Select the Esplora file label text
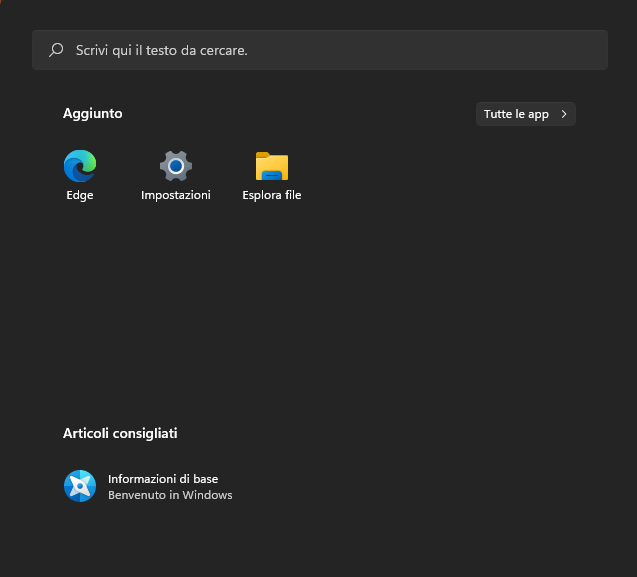This screenshot has width=637, height=577. (x=272, y=195)
